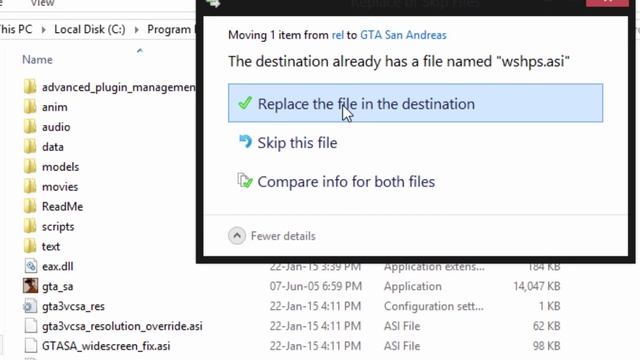Select the GTASA_widescreen_fix.asi file icon
The height and width of the screenshot is (360, 640).
coord(30,346)
